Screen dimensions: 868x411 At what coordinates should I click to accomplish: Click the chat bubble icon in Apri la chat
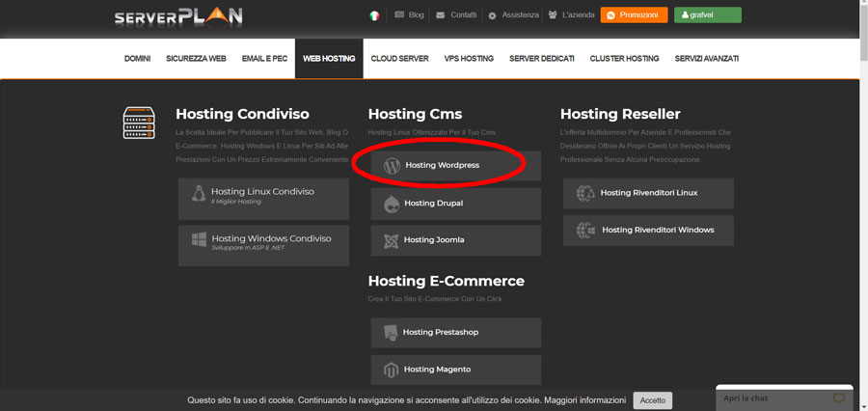839,398
